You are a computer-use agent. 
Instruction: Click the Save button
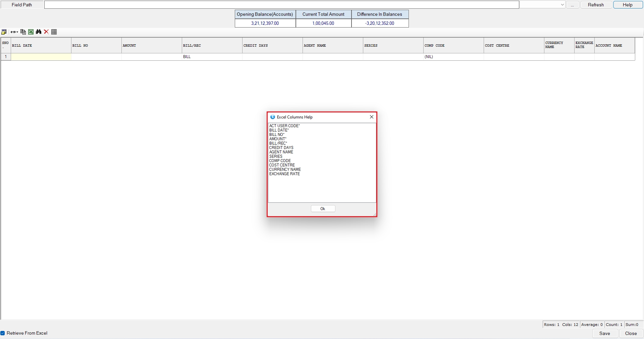(x=604, y=333)
